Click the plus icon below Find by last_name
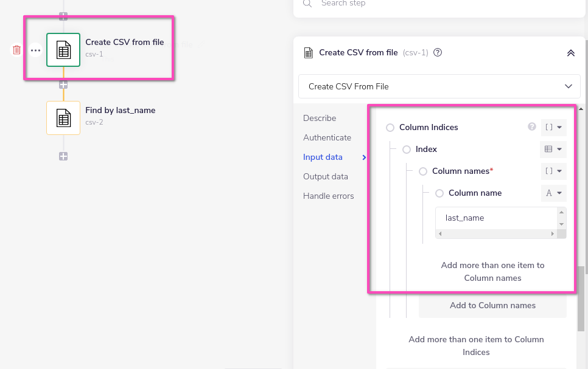Image resolution: width=588 pixels, height=369 pixels. tap(63, 156)
